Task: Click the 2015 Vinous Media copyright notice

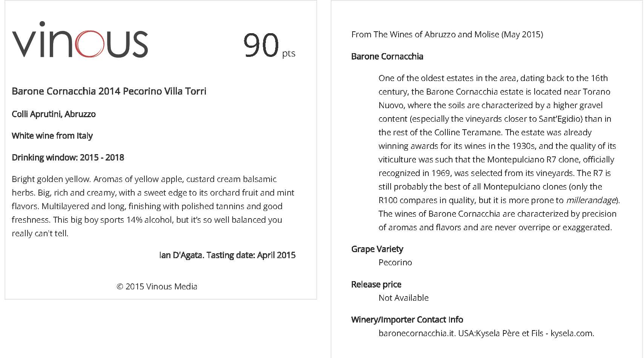Action: (x=157, y=286)
